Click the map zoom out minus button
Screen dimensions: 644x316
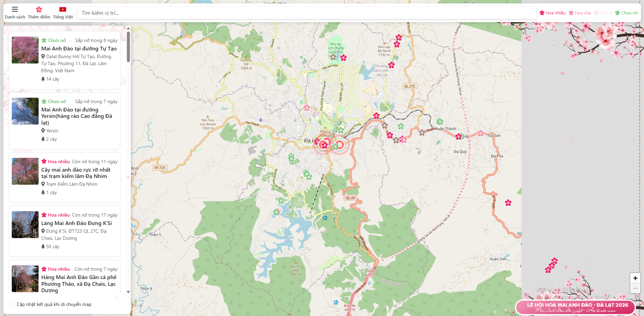pos(635,288)
